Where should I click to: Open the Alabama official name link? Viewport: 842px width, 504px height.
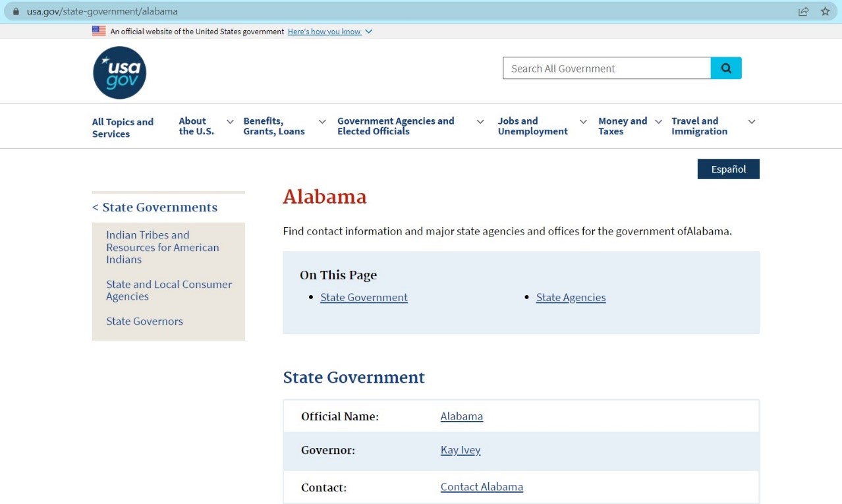(462, 416)
